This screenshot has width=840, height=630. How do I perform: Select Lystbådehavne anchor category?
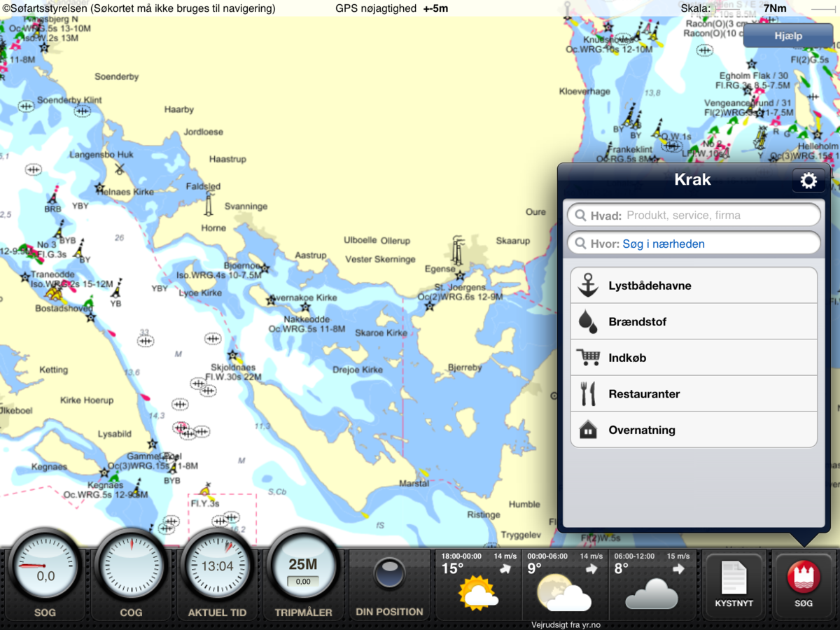point(694,286)
